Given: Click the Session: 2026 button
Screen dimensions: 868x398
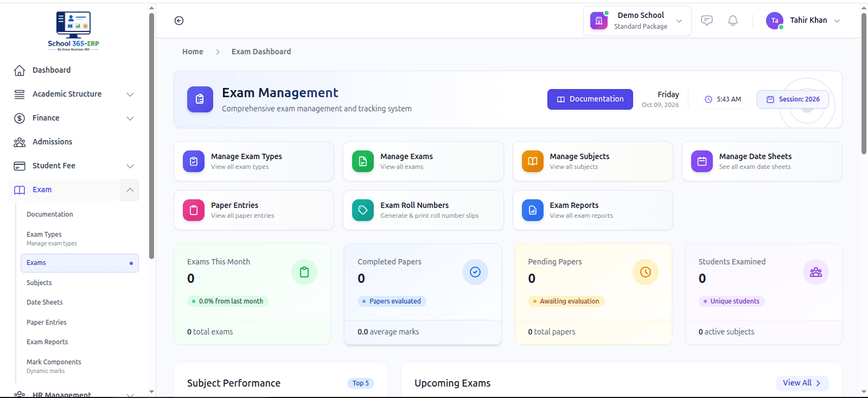Looking at the screenshot, I should pyautogui.click(x=793, y=99).
